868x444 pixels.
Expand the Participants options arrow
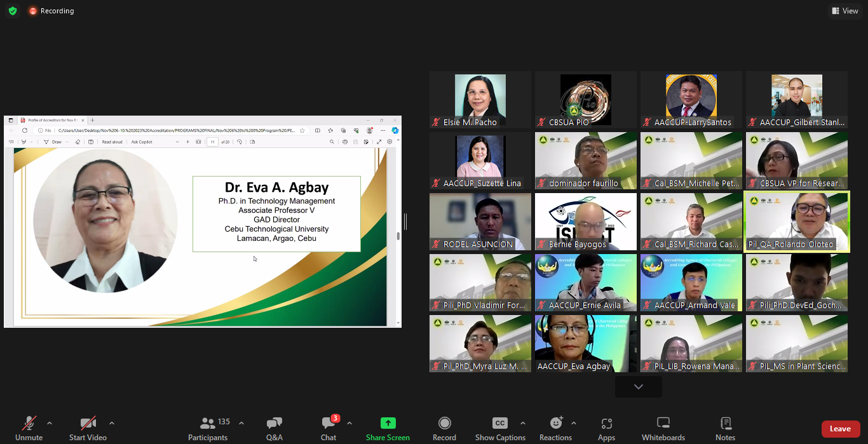(x=241, y=423)
